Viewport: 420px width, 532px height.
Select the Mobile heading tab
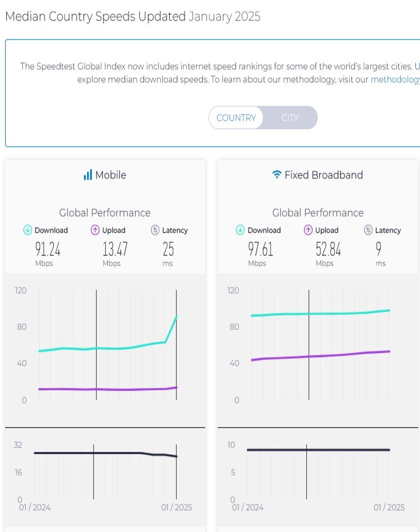105,175
